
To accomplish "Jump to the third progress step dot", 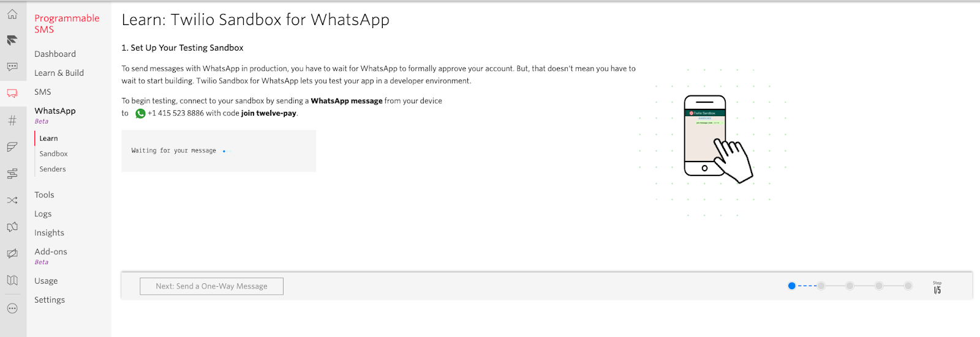I will coord(850,286).
